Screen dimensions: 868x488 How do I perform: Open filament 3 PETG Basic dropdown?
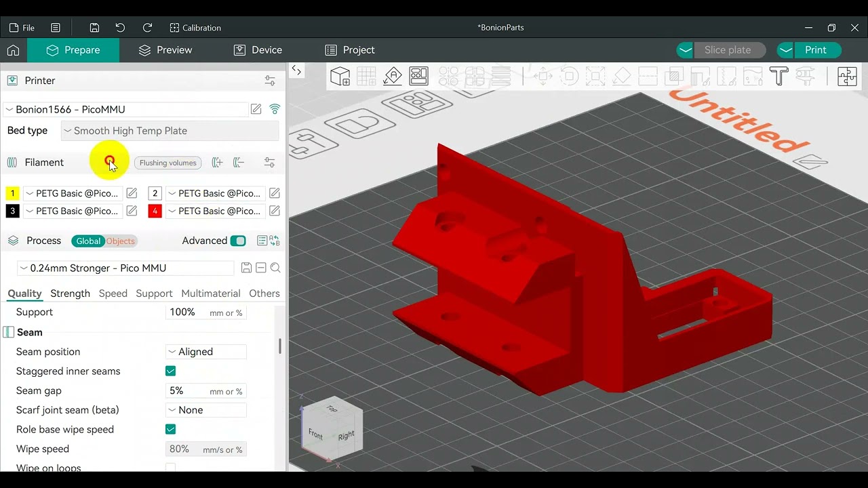tap(73, 211)
